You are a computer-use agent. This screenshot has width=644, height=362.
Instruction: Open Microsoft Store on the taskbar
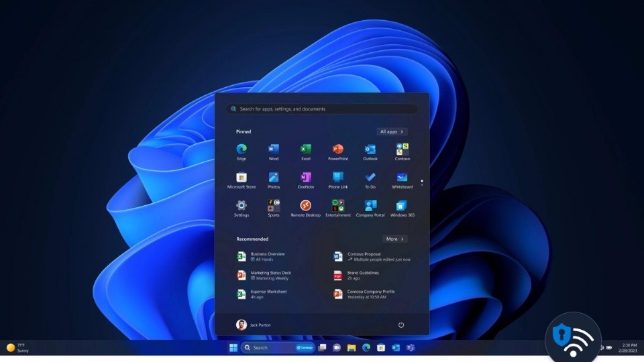(x=381, y=348)
